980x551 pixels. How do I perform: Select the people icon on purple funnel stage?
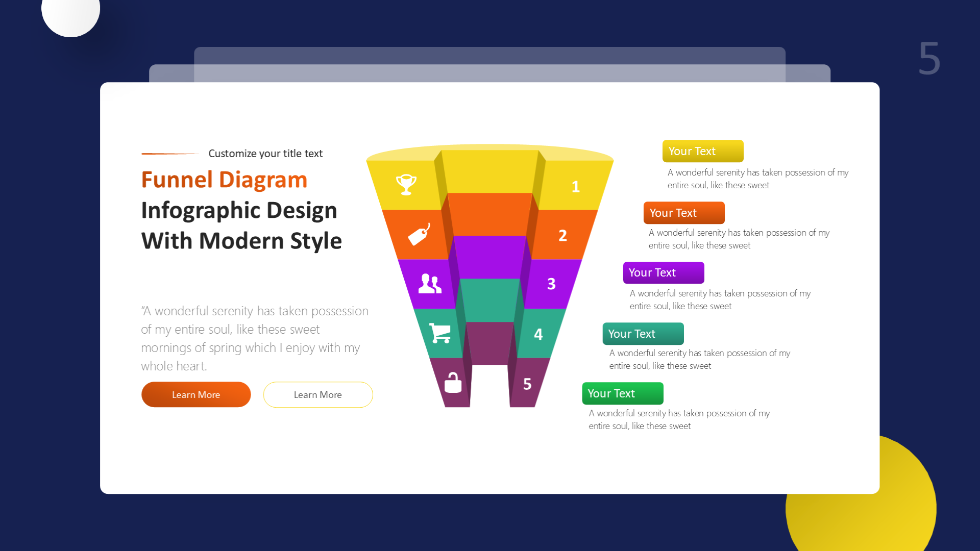click(x=430, y=283)
